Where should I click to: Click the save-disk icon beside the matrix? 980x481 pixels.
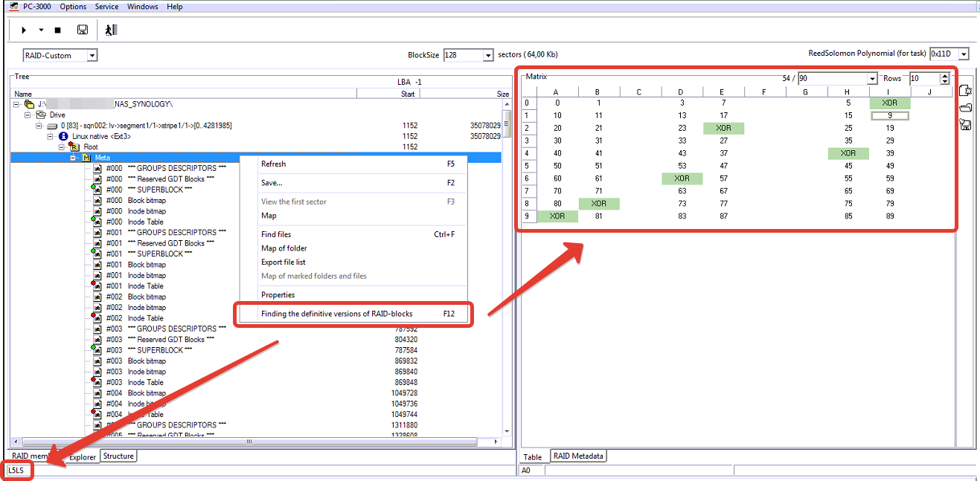(x=966, y=124)
